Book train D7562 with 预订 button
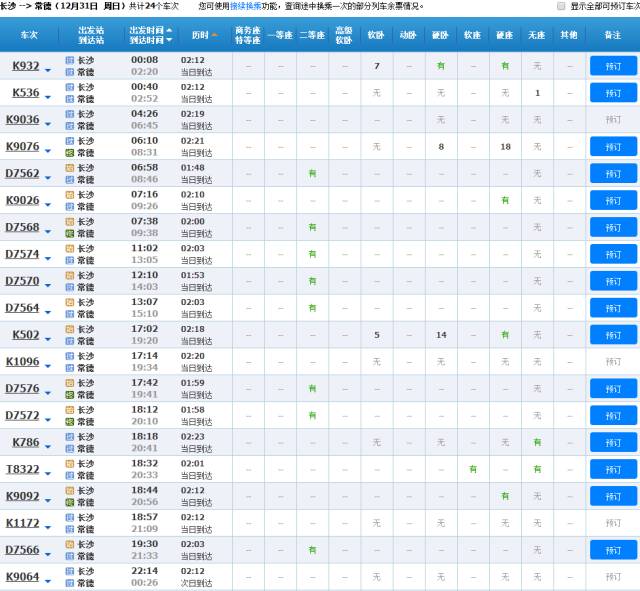This screenshot has height=591, width=640. 613,174
